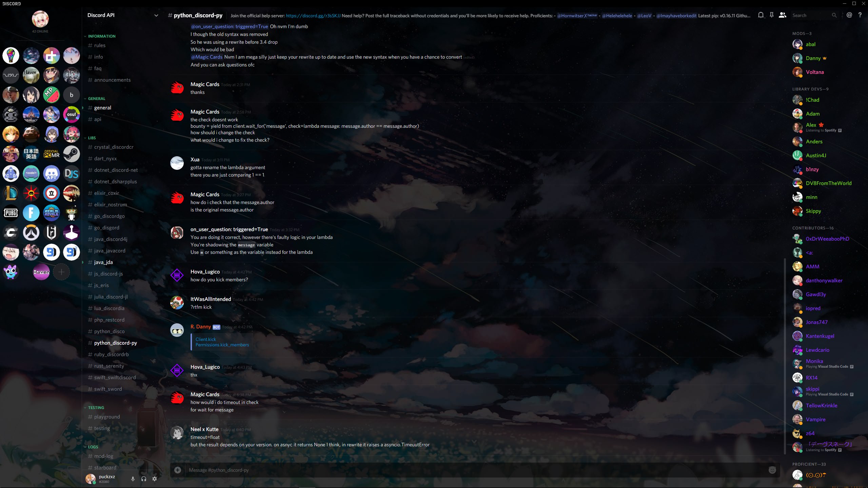The width and height of the screenshot is (868, 488).
Task: Collapse the INFORMATION channel category
Action: coord(101,36)
